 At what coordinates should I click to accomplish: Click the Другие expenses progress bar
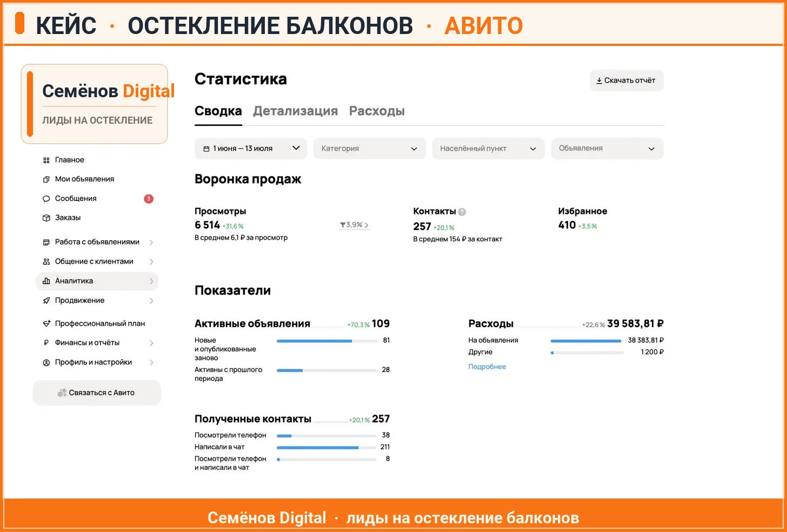coord(587,353)
